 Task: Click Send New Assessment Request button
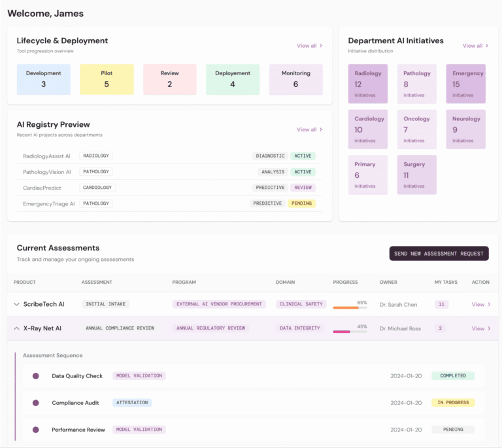439,254
